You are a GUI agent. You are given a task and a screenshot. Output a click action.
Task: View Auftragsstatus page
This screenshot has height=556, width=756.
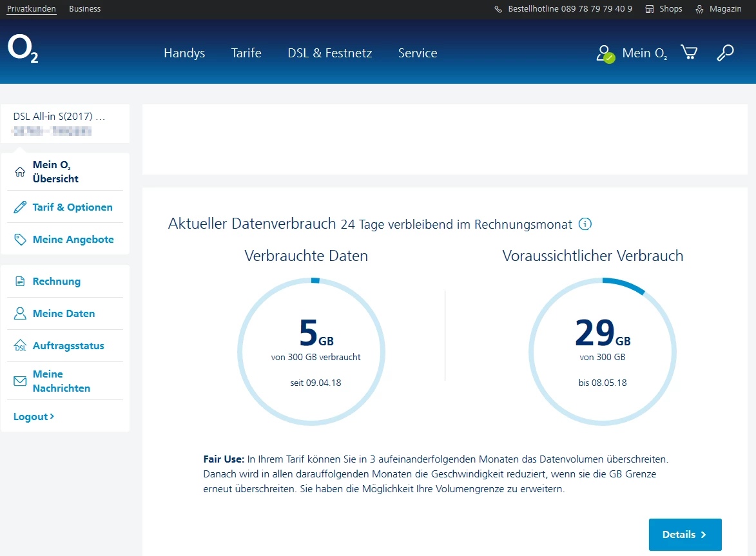pyautogui.click(x=68, y=345)
